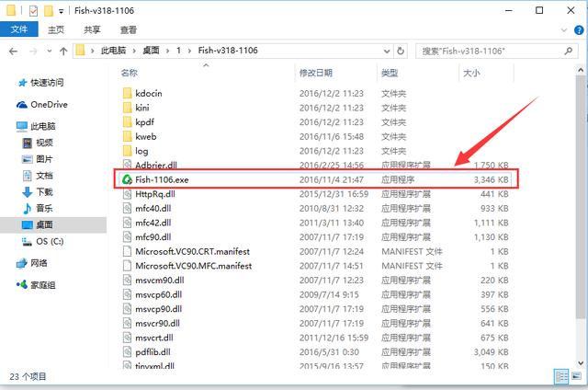Click the Back navigation arrow

point(12,50)
